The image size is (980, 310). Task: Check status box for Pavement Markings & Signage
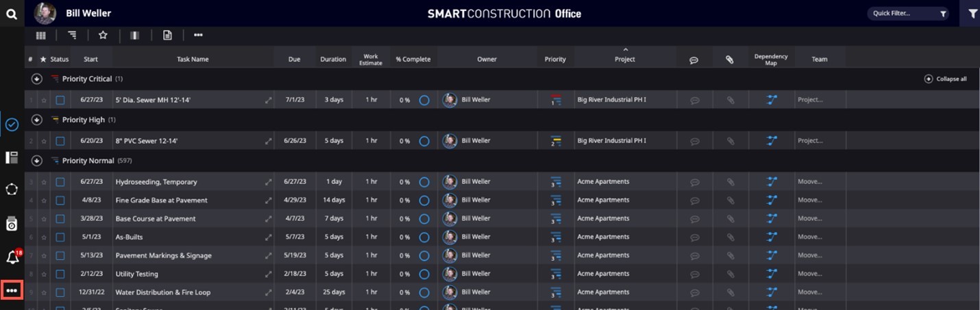60,255
